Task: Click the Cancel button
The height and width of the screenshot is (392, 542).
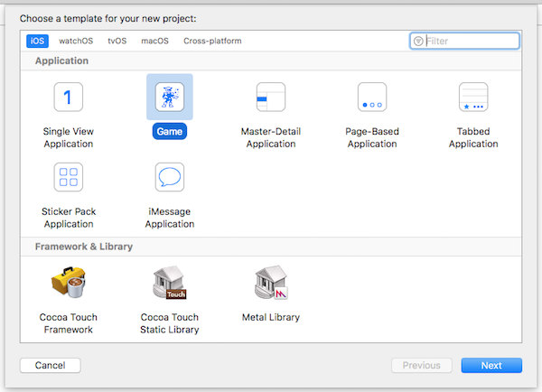Action: point(50,366)
